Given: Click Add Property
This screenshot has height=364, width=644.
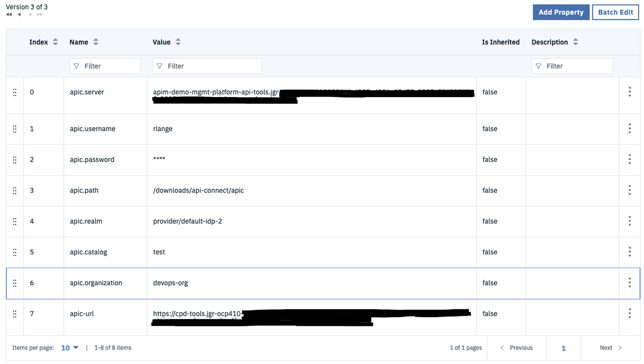Looking at the screenshot, I should click(561, 12).
